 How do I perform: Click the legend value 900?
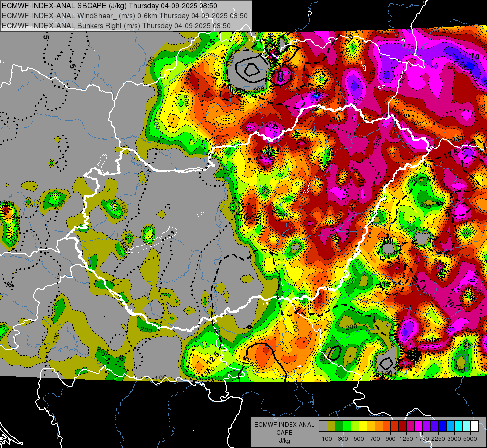tap(390, 439)
